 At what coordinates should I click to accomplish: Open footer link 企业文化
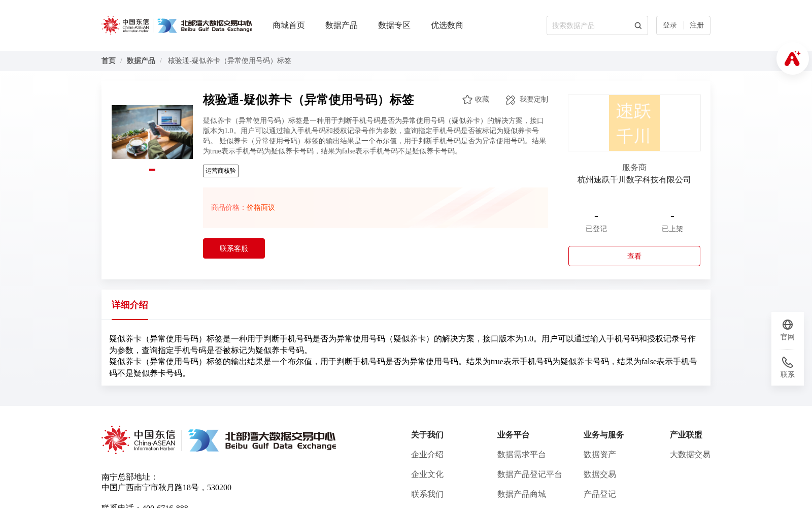(427, 474)
